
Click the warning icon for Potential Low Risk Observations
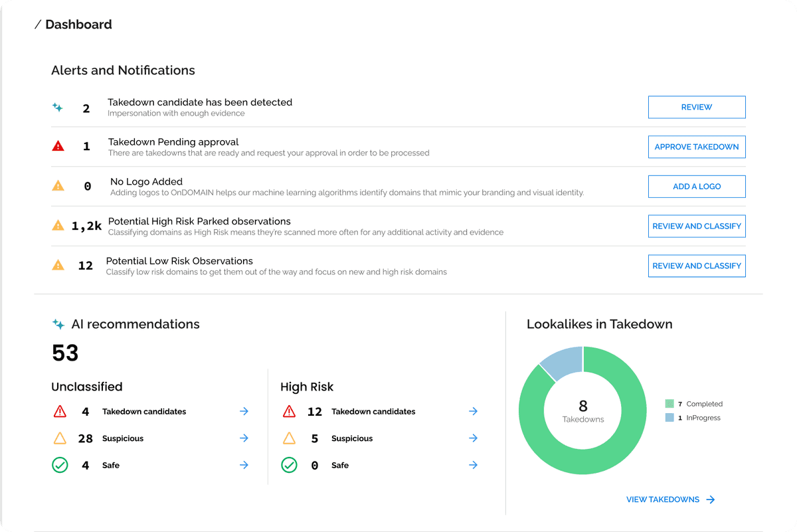click(x=58, y=265)
